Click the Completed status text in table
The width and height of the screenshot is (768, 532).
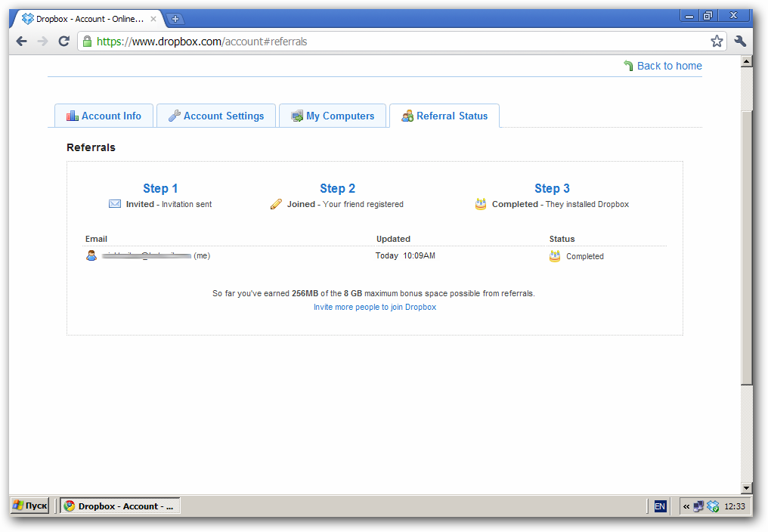585,256
